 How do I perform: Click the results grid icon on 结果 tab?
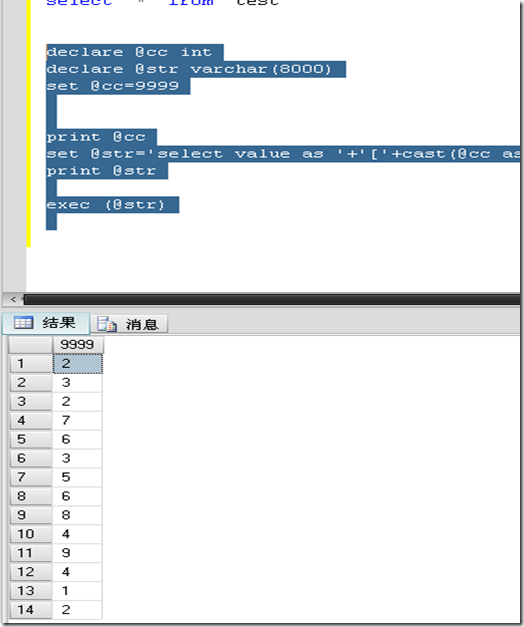pyautogui.click(x=23, y=323)
